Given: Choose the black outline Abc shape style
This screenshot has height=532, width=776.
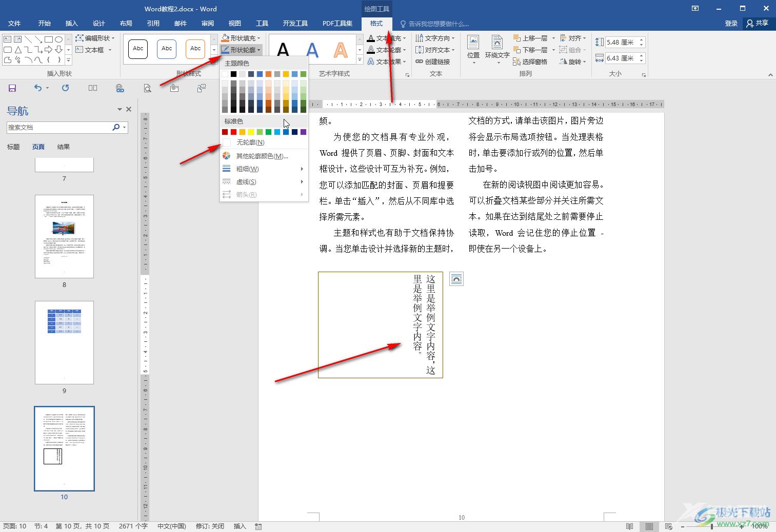Looking at the screenshot, I should coord(138,49).
